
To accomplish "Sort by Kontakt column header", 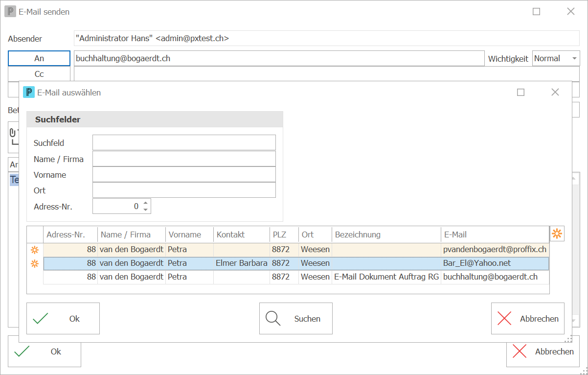I will [242, 234].
